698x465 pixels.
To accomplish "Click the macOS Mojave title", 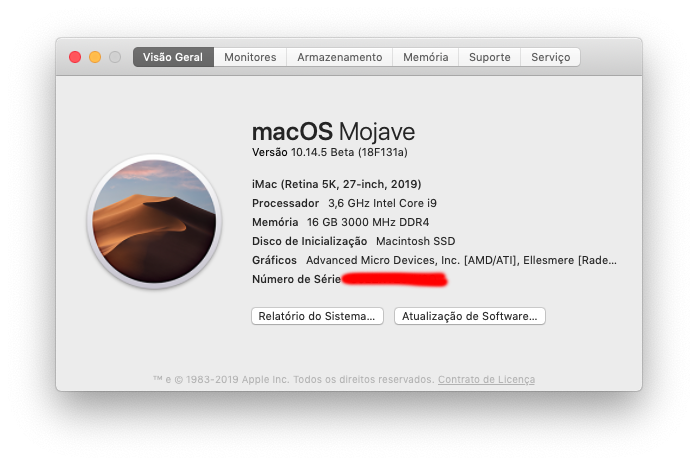I will [333, 132].
